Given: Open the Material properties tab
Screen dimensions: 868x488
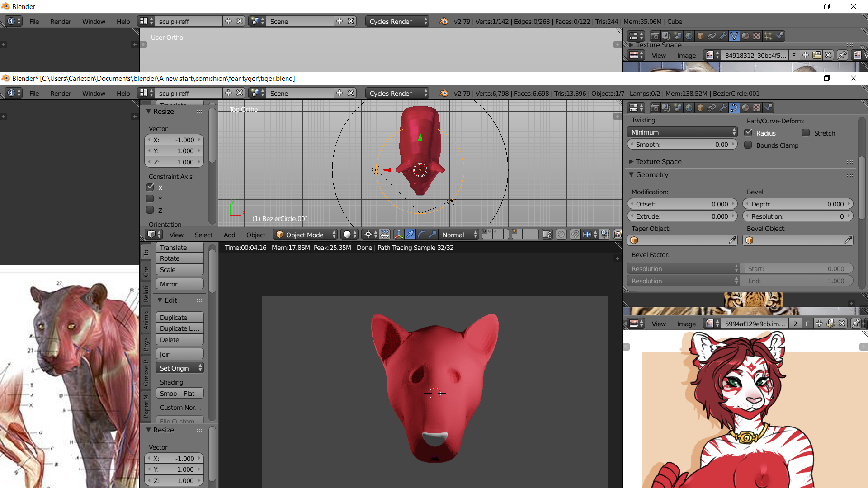Looking at the screenshot, I should [x=745, y=108].
